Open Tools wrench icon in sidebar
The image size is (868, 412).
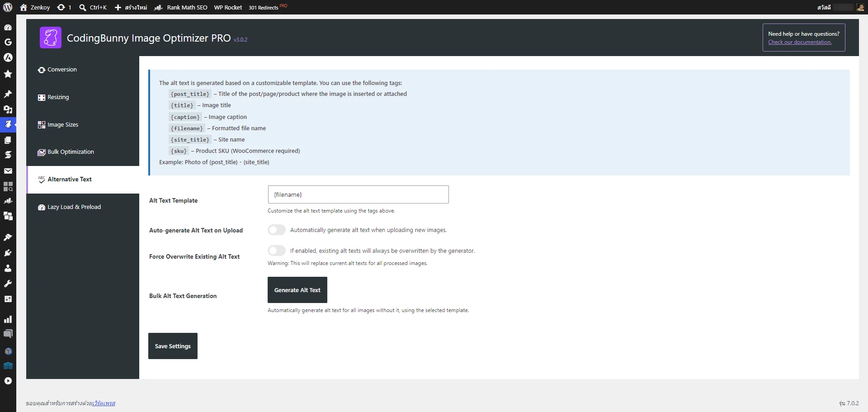coord(8,284)
